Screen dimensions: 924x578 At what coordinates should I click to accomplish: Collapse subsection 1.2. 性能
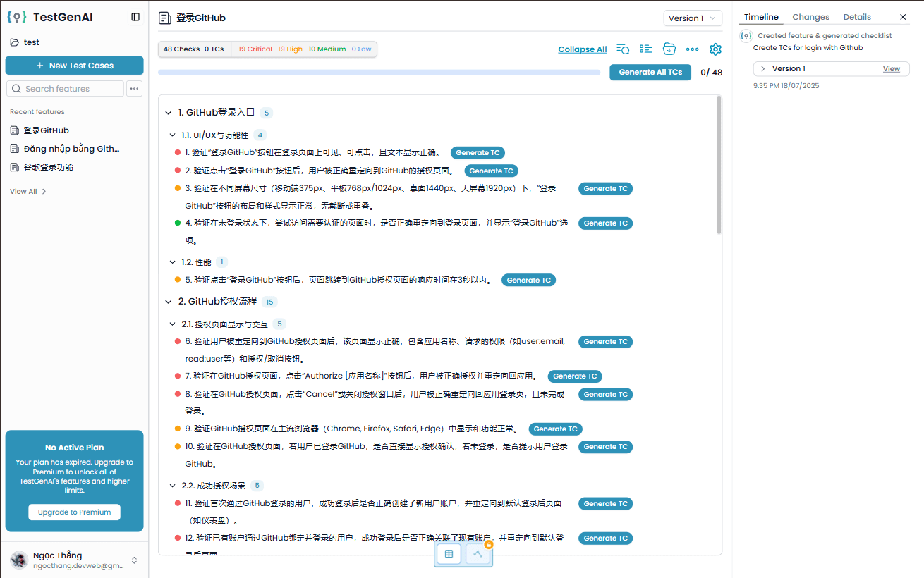tap(173, 262)
